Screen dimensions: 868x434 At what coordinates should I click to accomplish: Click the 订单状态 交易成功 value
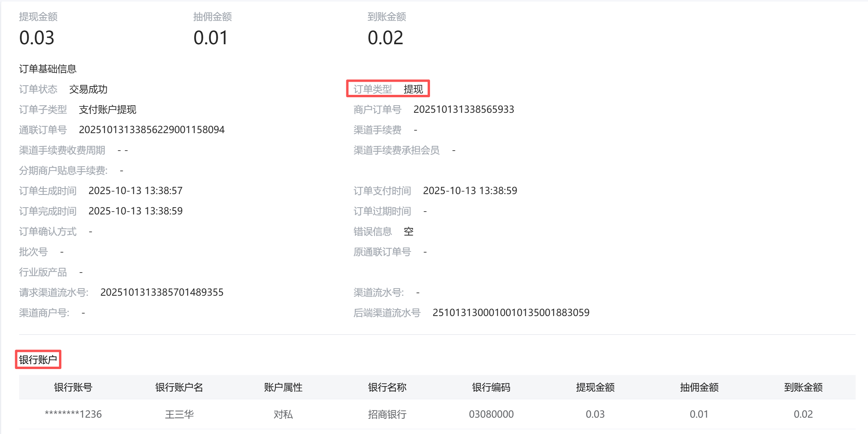pos(88,89)
